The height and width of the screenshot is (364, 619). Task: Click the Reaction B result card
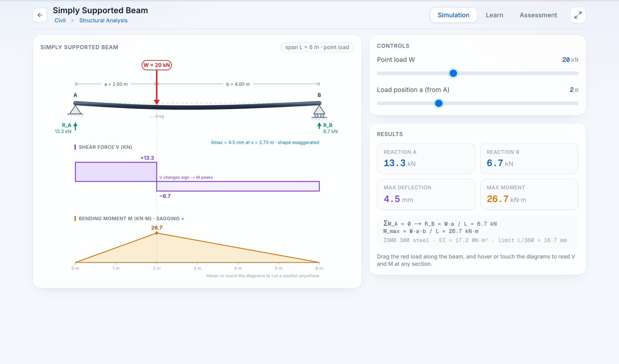click(x=529, y=158)
